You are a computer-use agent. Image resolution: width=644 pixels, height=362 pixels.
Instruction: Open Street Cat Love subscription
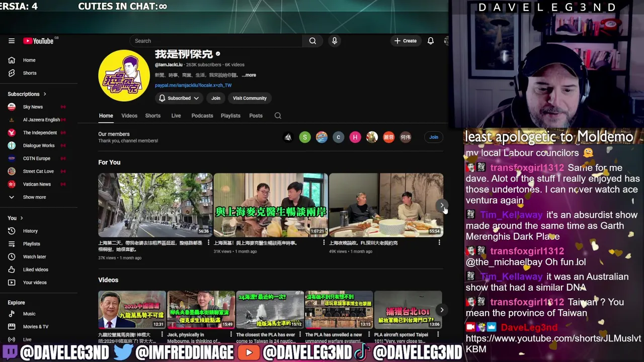37,171
